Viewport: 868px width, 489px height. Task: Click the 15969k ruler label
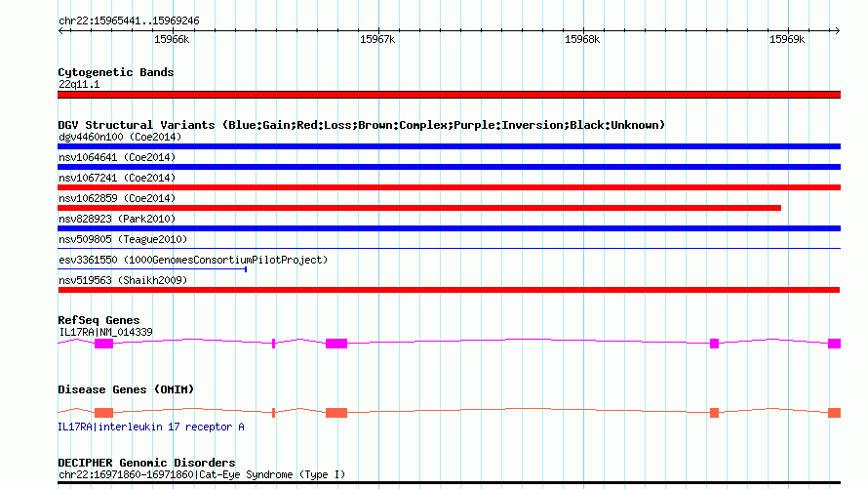point(787,39)
